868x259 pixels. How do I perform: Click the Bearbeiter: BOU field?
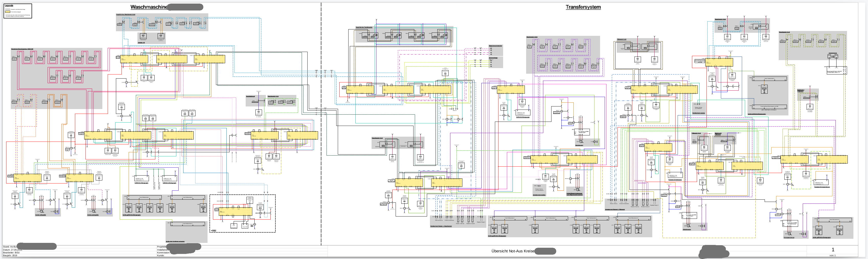click(12, 253)
